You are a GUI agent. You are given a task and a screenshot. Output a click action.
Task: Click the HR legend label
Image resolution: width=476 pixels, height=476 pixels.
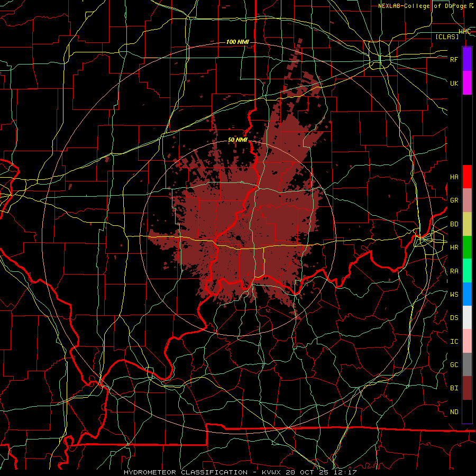(x=454, y=248)
